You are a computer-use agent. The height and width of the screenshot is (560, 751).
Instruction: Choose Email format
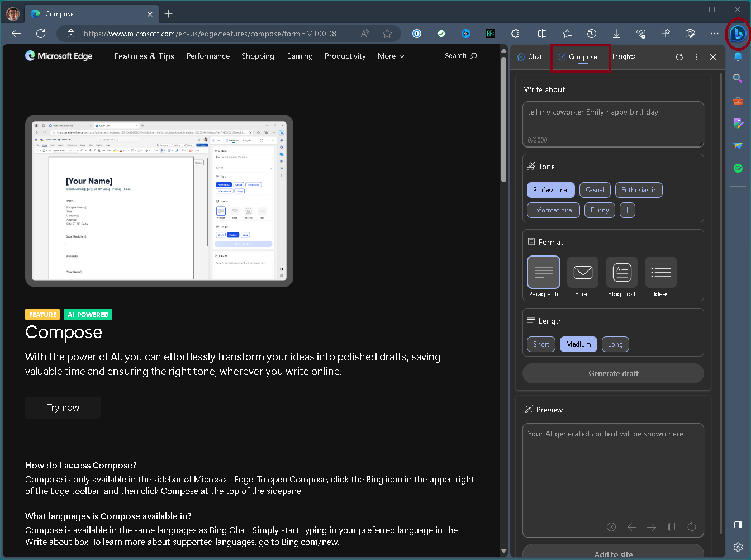(x=583, y=277)
